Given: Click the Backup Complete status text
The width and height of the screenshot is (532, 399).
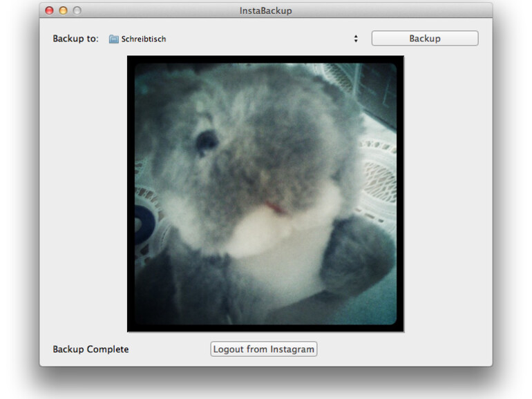Looking at the screenshot, I should 91,349.
